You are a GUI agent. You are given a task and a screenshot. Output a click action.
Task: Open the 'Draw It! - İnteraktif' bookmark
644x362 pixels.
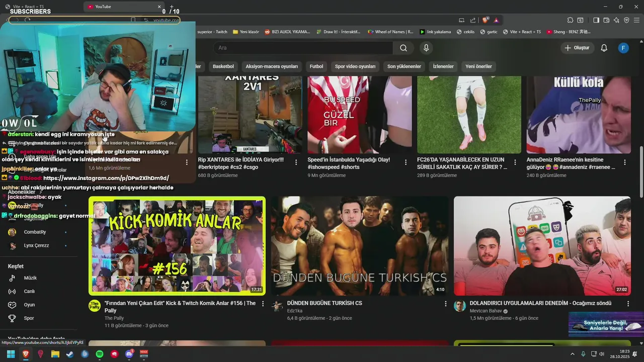click(338, 32)
